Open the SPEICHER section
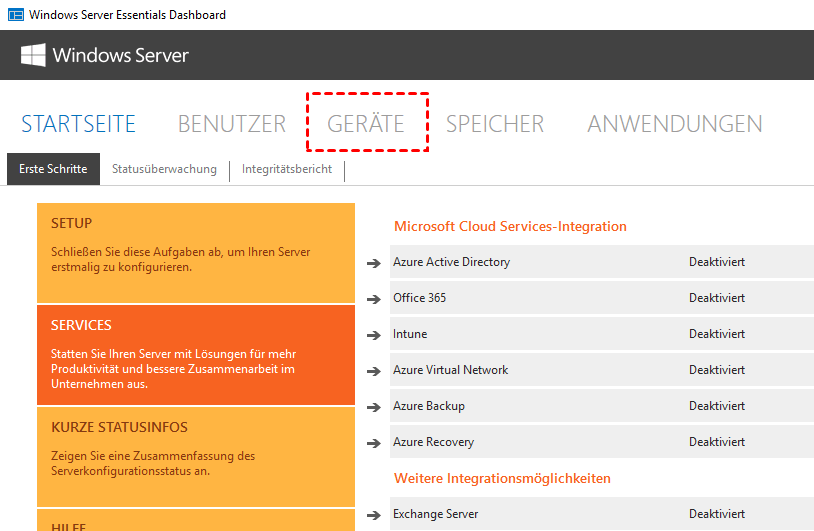 pos(495,124)
